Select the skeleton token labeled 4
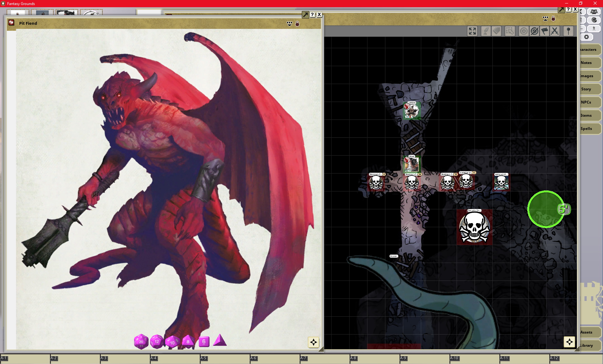The width and height of the screenshot is (603, 364). click(376, 182)
